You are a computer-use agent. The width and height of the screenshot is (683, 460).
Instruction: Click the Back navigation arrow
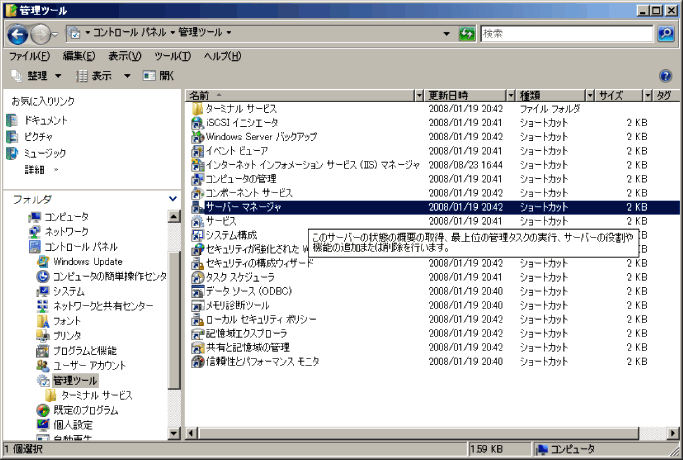[x=18, y=34]
